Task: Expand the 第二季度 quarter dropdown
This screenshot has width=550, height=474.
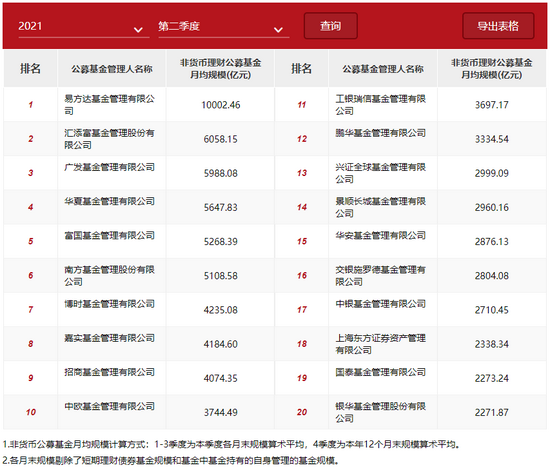Action: coord(223,26)
